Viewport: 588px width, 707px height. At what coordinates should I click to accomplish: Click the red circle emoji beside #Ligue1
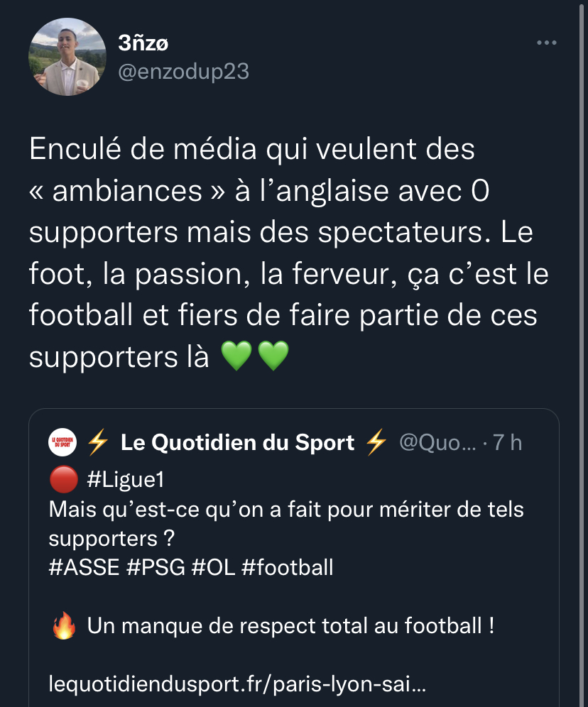63,481
